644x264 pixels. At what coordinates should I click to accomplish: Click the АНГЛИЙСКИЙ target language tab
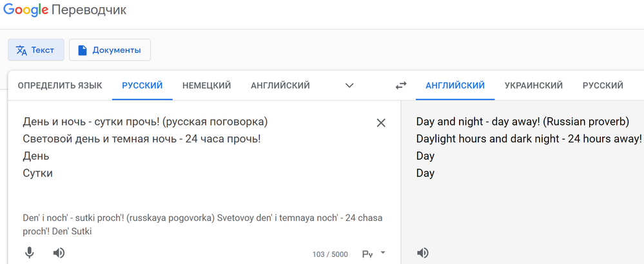click(455, 86)
